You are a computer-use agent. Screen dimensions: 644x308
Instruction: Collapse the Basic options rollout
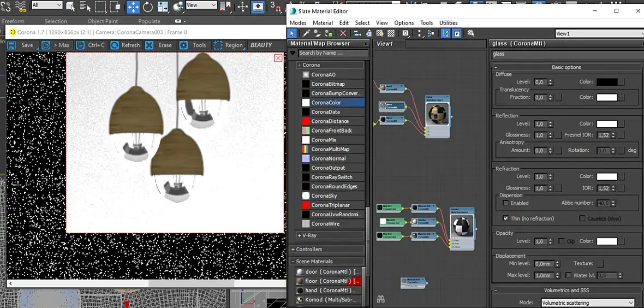(566, 67)
